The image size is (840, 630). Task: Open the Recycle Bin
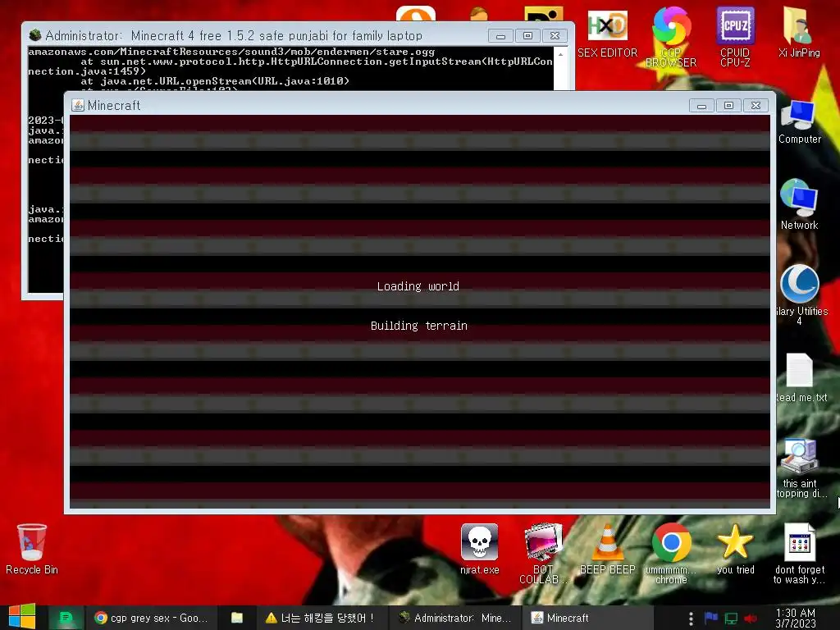32,549
